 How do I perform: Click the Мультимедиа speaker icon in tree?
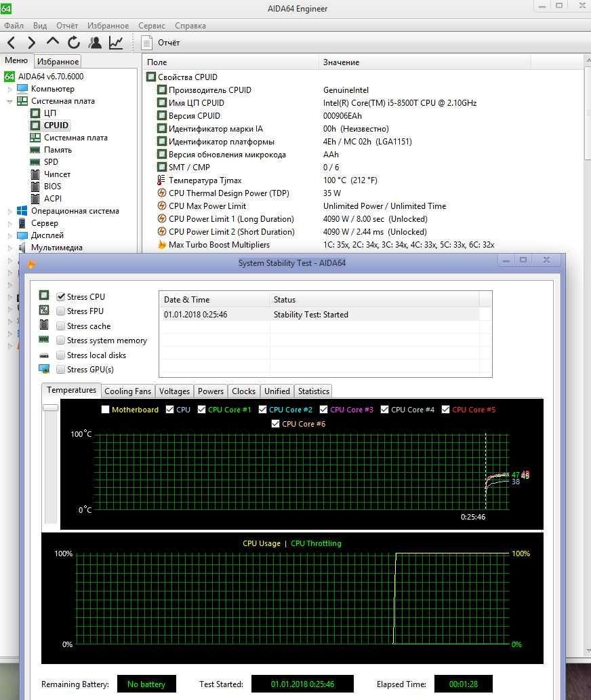pos(22,248)
